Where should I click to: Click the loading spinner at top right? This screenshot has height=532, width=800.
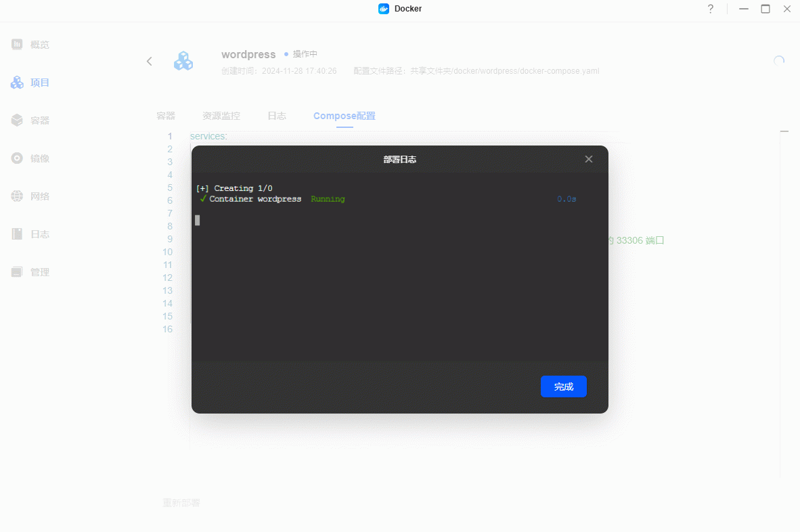click(778, 61)
